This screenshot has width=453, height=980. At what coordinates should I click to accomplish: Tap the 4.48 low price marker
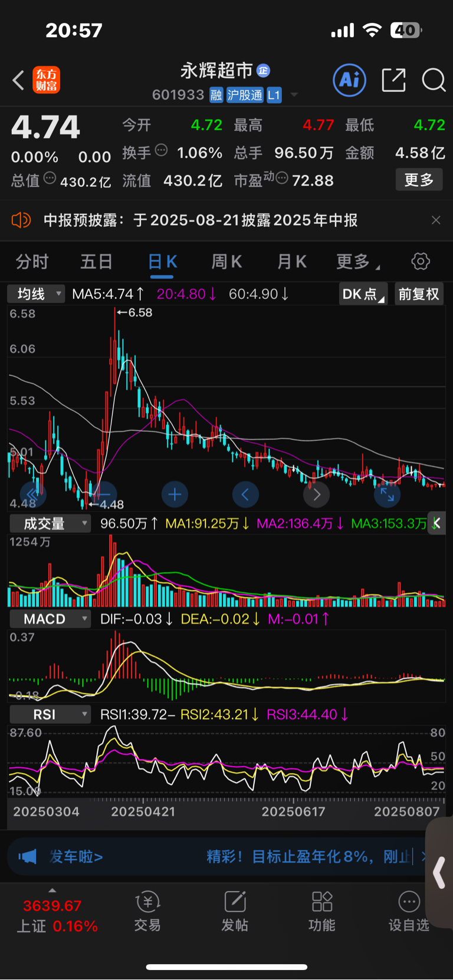(x=106, y=504)
